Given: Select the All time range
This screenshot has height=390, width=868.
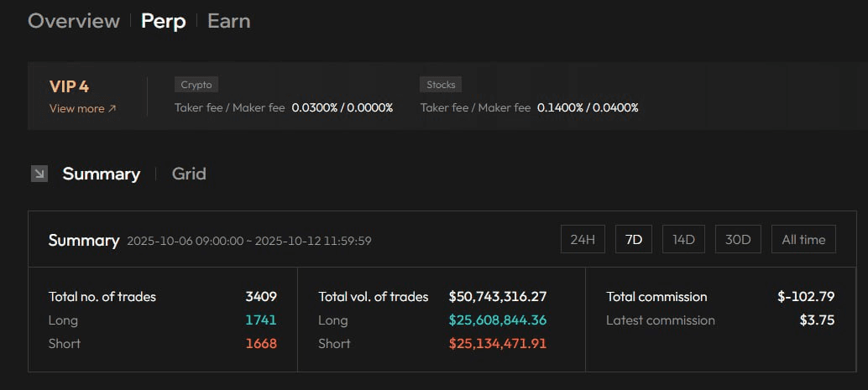Looking at the screenshot, I should 803,239.
